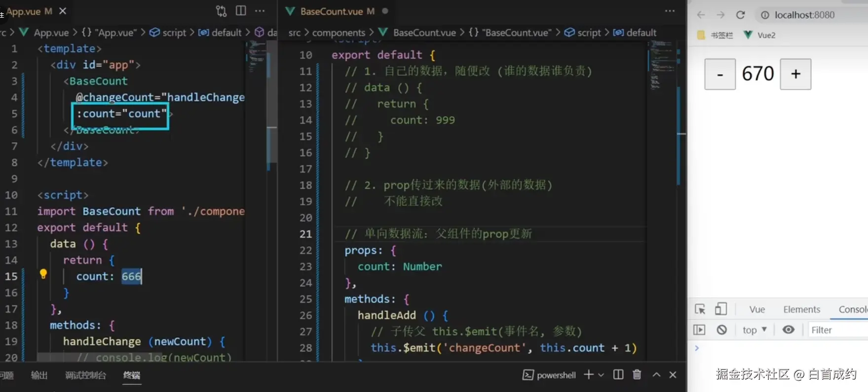
Task: Click the browser back arrow
Action: 701,15
